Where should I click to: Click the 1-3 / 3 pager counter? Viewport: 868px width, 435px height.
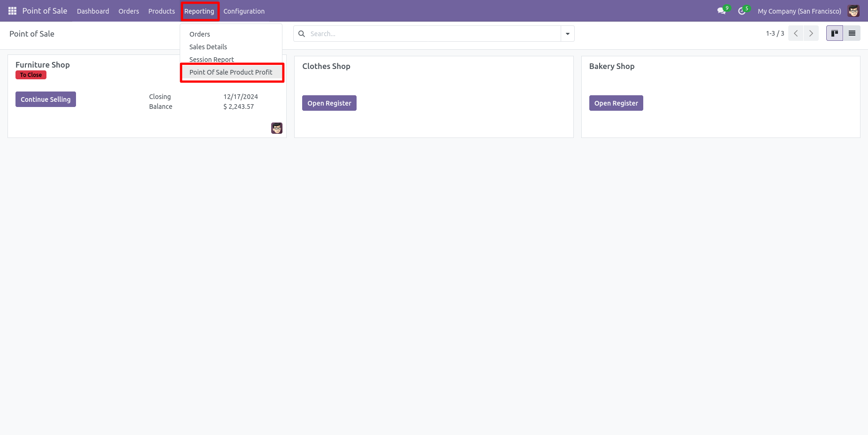pos(775,33)
